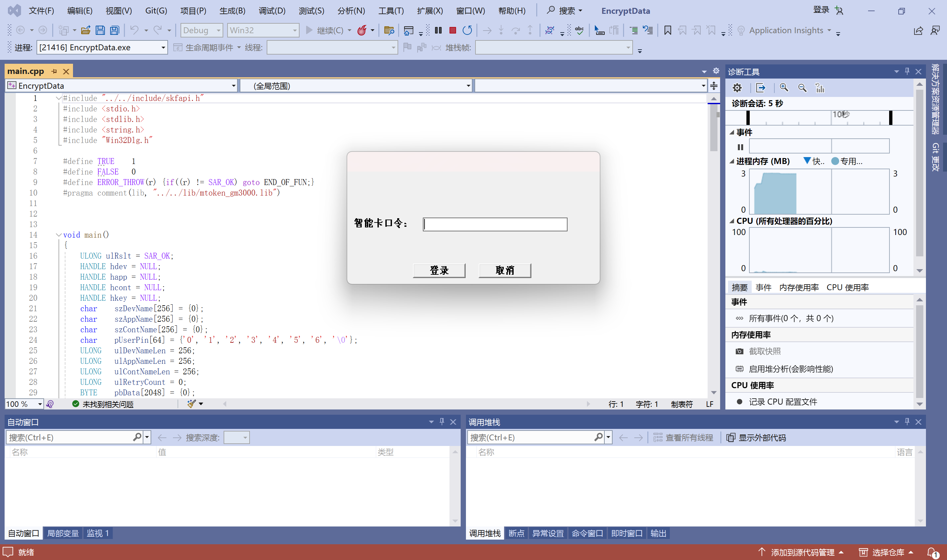This screenshot has height=560, width=947.
Task: Click the Hot Reload flame icon
Action: (x=362, y=30)
